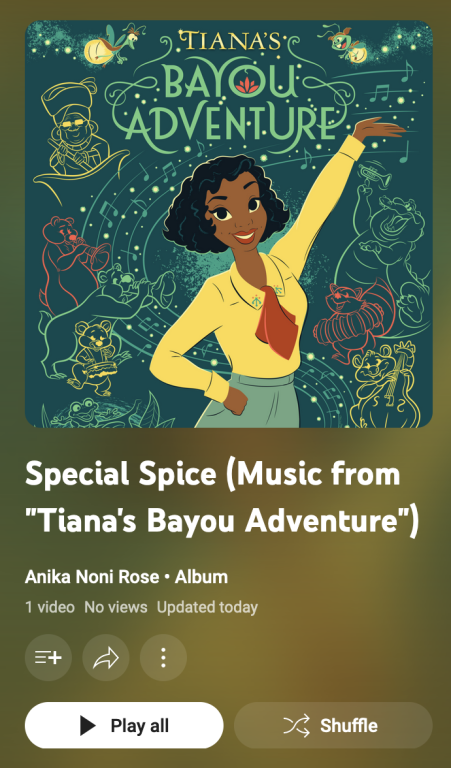The width and height of the screenshot is (451, 768).
Task: Click the Shuffle button label
Action: point(349,725)
